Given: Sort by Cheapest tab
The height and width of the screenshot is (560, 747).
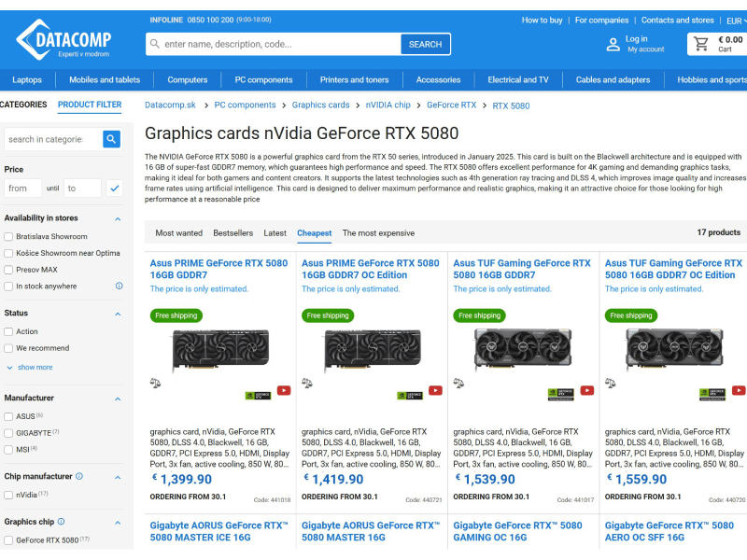Looking at the screenshot, I should 315,233.
